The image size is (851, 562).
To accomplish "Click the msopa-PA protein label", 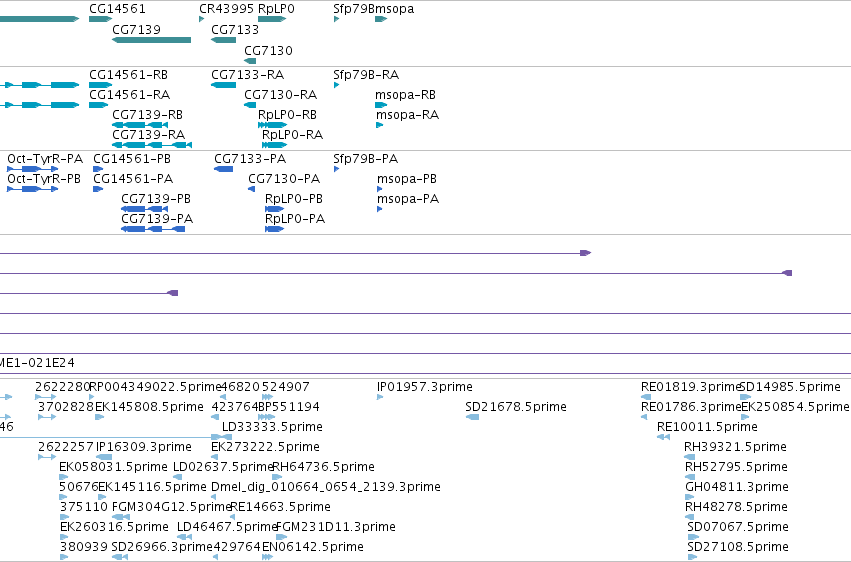I will point(408,199).
